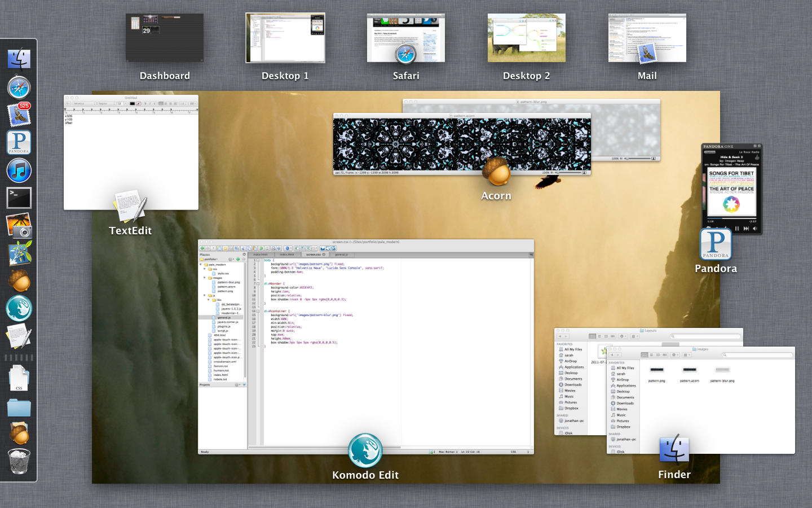812x508 pixels.
Task: Switch to screen.css tab in Komodo
Action: [x=314, y=255]
